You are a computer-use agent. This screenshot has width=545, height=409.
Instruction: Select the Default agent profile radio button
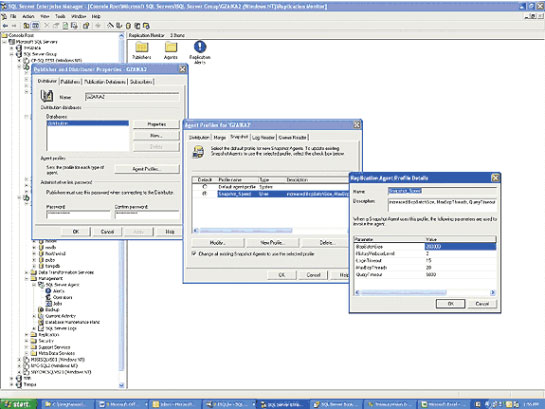point(205,187)
